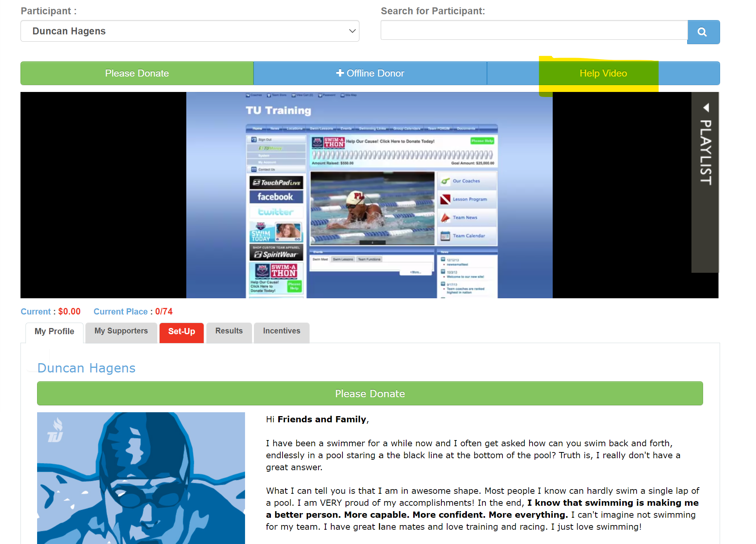Click the plus Offline Donor button
Viewport: 756px width, 544px height.
pyautogui.click(x=370, y=73)
